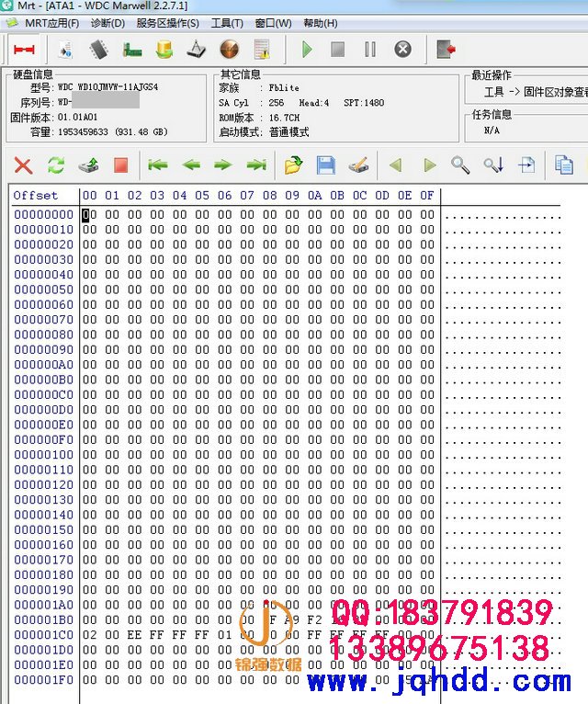Jump to last sector with green arrow

coord(256,165)
